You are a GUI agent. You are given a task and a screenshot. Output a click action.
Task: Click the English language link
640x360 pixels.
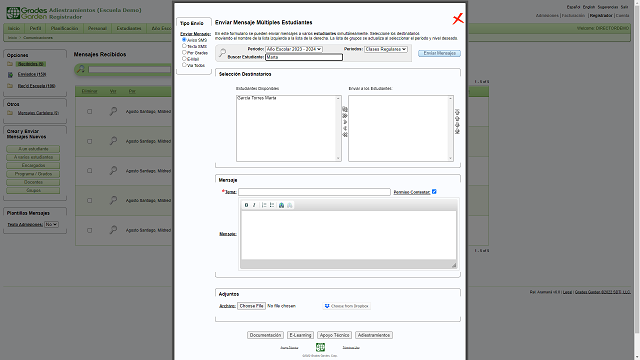[x=589, y=7]
